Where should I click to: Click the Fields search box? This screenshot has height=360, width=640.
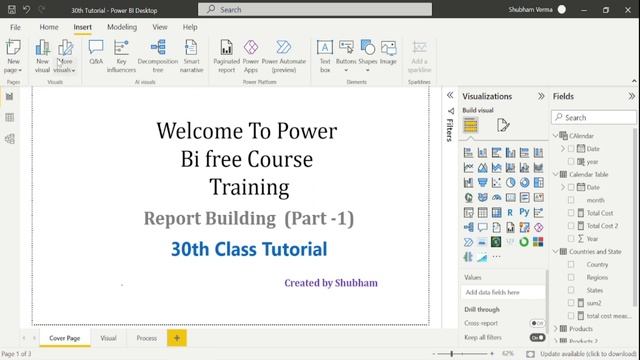coord(594,118)
